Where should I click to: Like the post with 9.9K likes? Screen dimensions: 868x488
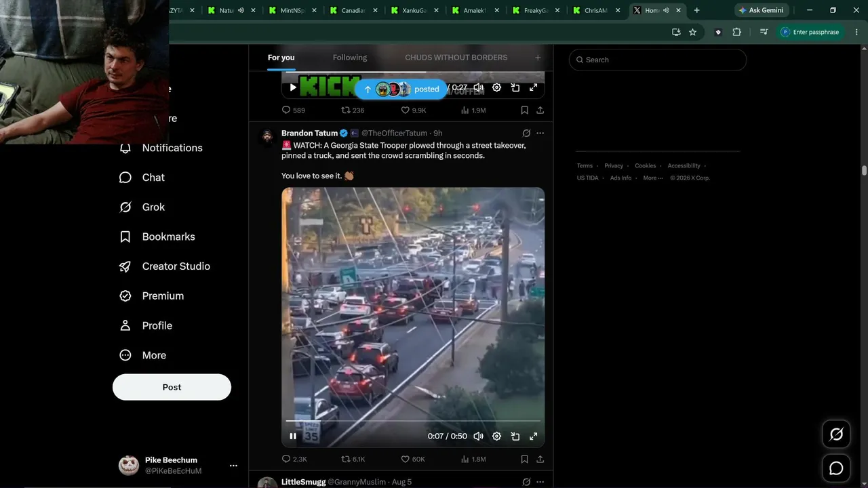[x=413, y=110]
